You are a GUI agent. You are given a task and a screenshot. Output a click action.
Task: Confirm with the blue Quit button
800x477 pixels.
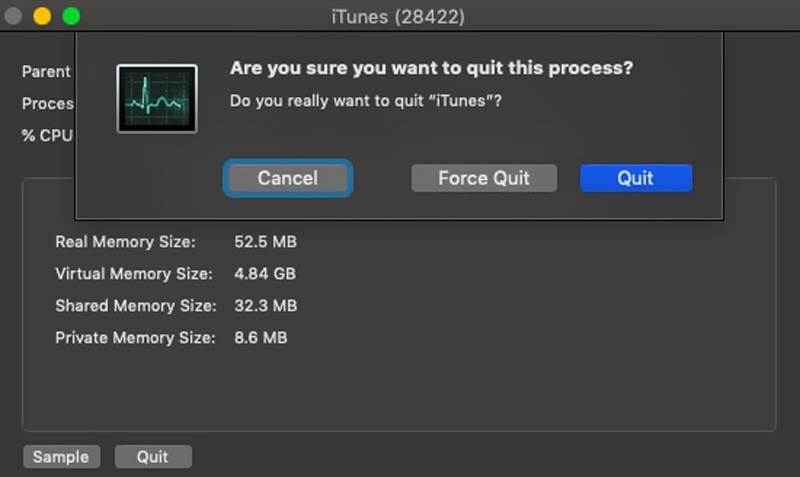[x=636, y=178]
